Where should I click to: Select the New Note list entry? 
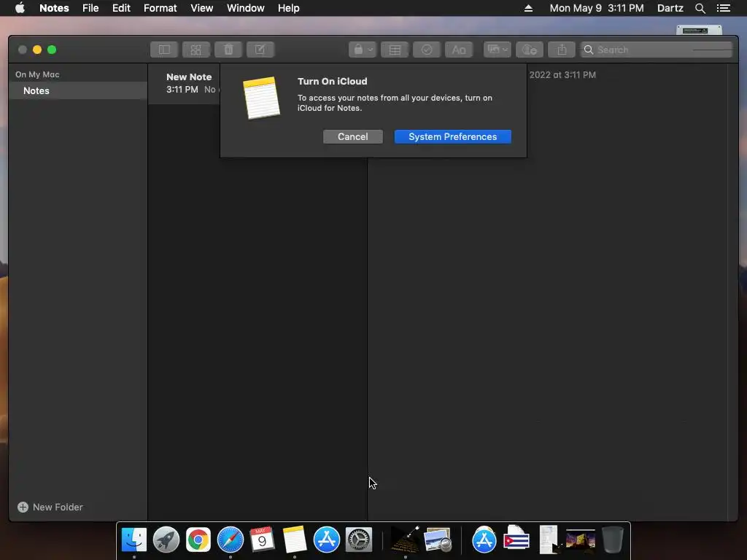point(185,83)
